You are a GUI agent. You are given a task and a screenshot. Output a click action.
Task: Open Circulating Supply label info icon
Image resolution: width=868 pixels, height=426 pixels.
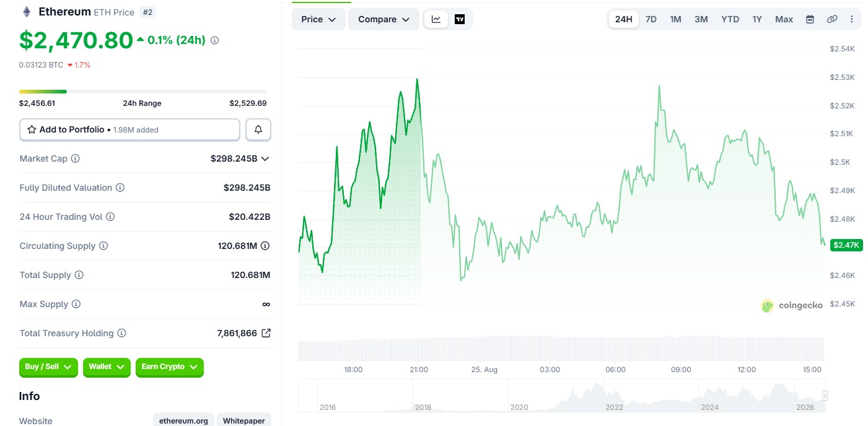103,246
